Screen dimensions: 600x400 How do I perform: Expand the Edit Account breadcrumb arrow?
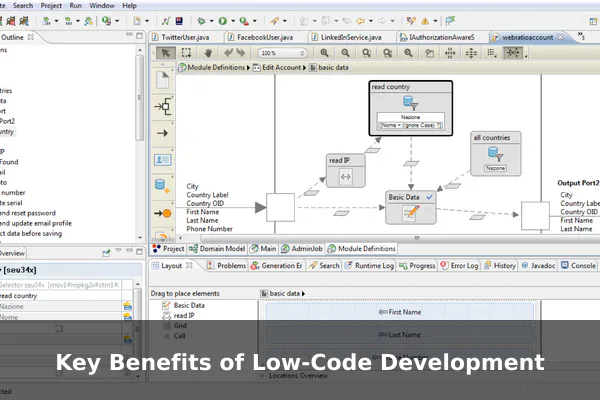tap(305, 68)
